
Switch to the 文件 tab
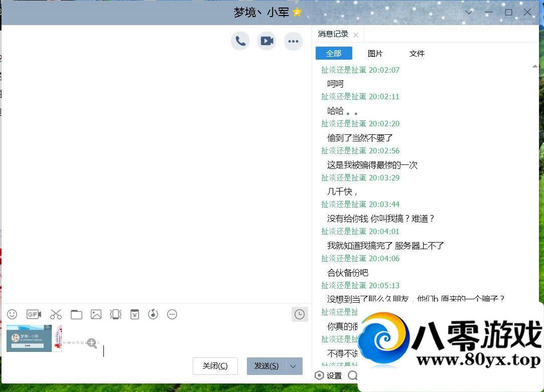[x=417, y=53]
